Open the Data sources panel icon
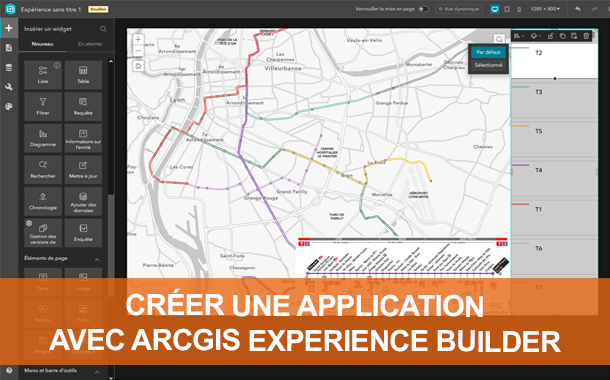 (9, 68)
